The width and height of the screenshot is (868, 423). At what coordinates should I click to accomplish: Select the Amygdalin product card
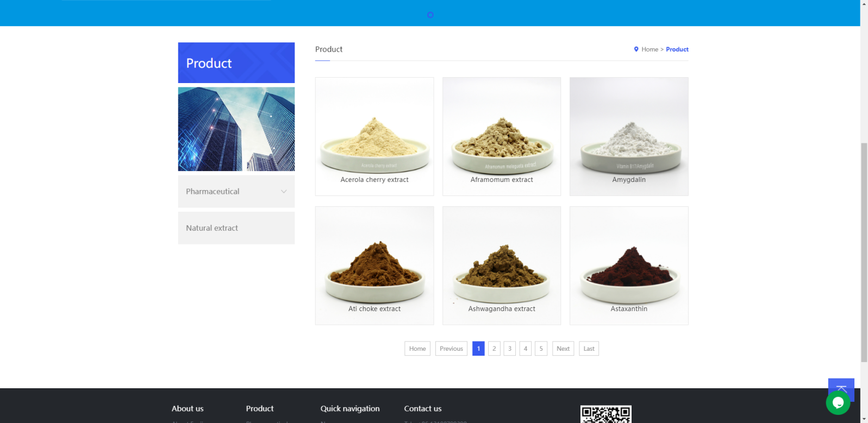[629, 136]
